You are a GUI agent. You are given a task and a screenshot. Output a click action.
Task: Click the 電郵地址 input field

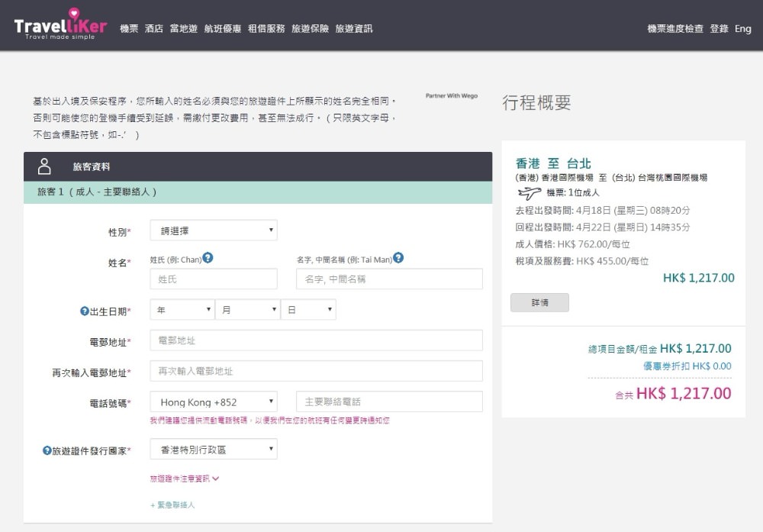pos(316,340)
